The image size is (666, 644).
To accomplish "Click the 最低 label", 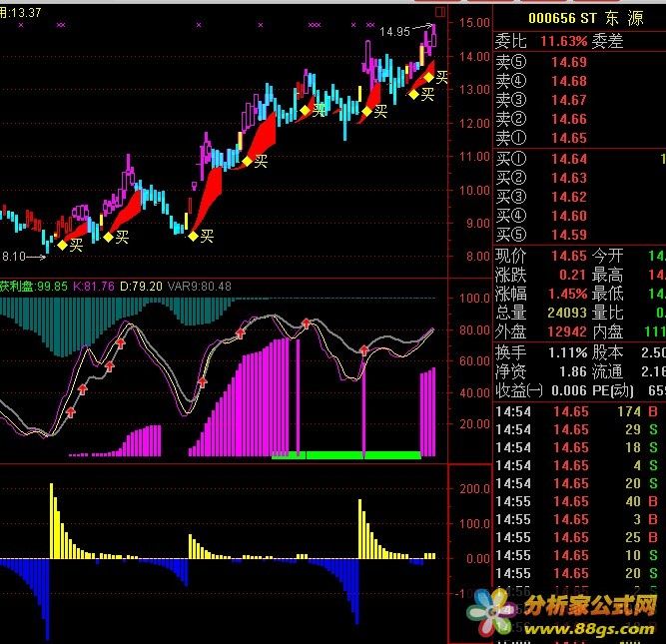I will tap(607, 294).
